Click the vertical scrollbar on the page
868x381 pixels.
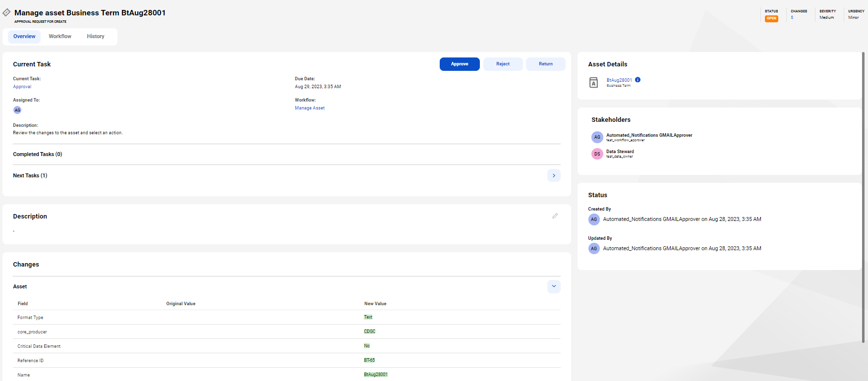tap(864, 197)
